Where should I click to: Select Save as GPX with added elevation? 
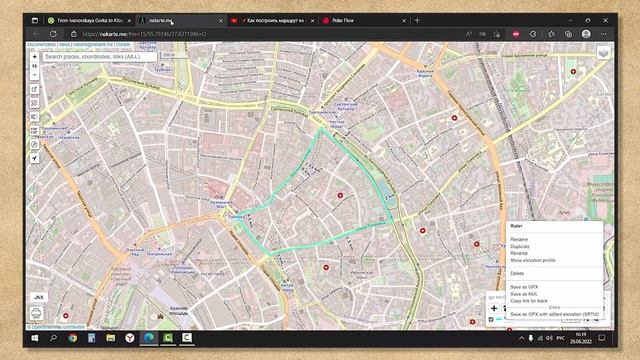coord(555,314)
